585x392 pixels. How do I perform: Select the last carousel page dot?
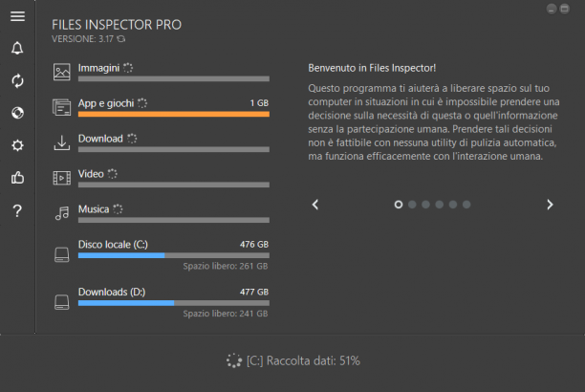466,205
